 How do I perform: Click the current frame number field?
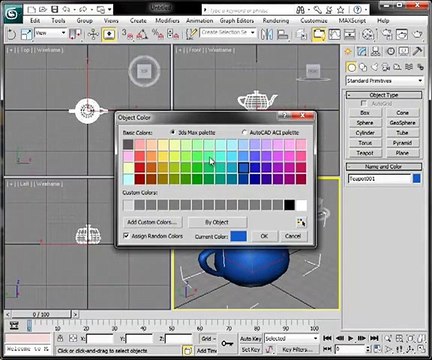click(x=350, y=349)
